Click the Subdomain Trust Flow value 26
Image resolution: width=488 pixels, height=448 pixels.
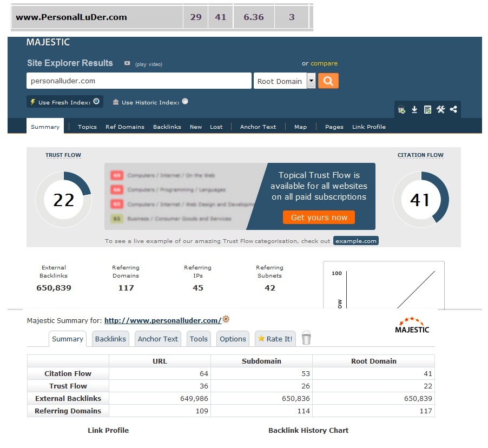click(306, 386)
